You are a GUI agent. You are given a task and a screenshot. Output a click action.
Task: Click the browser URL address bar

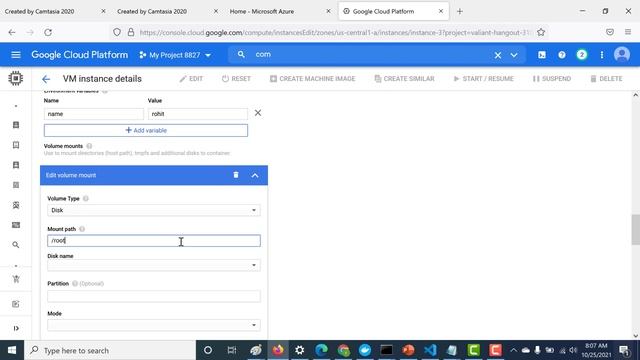coord(335,32)
